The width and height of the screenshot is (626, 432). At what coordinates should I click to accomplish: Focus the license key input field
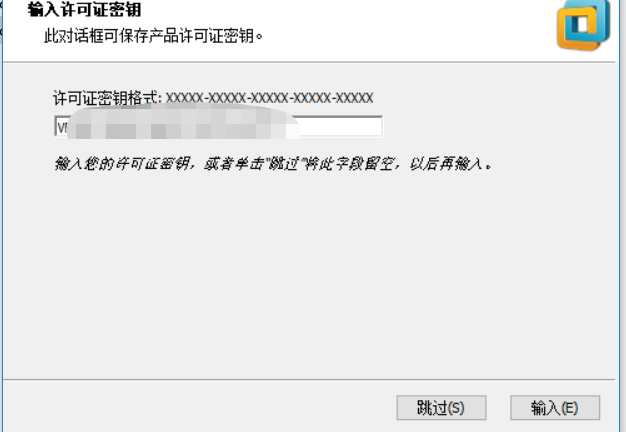tap(218, 127)
